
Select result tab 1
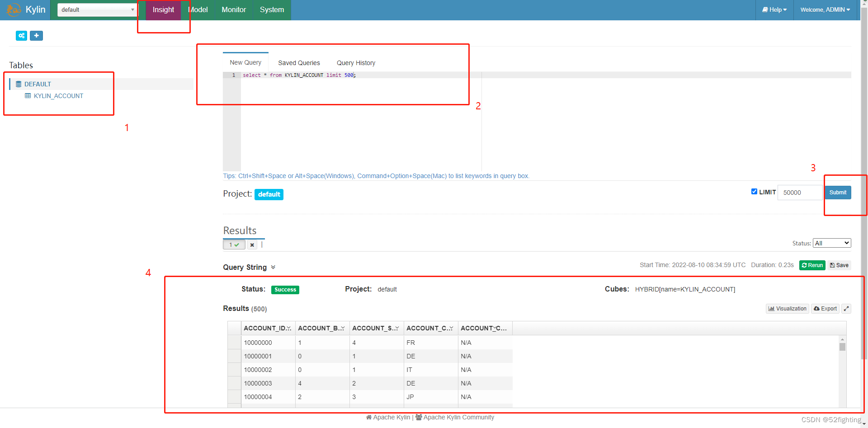click(234, 245)
